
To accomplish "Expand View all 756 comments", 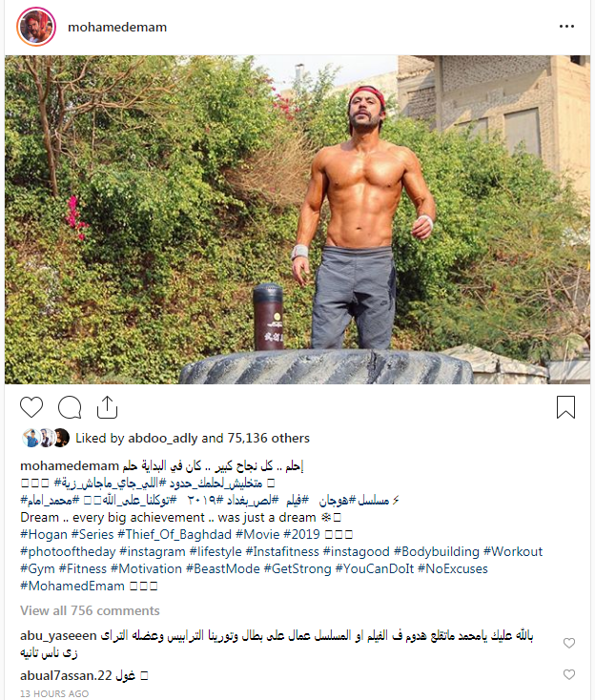I will tap(90, 610).
